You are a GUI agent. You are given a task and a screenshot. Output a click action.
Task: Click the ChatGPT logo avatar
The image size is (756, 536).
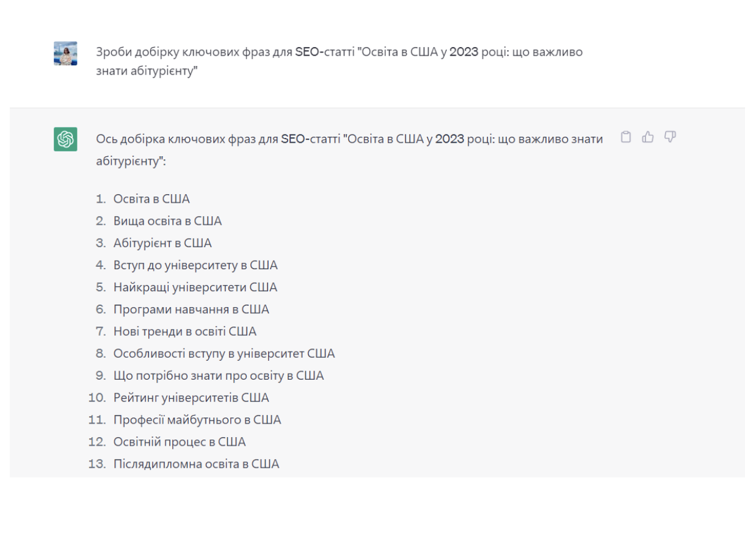(65, 139)
